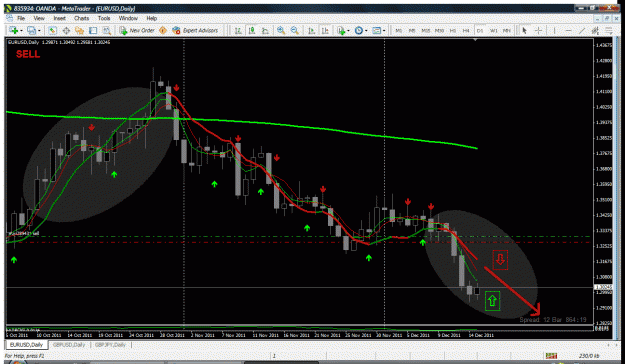Click the New Order button

[x=137, y=30]
